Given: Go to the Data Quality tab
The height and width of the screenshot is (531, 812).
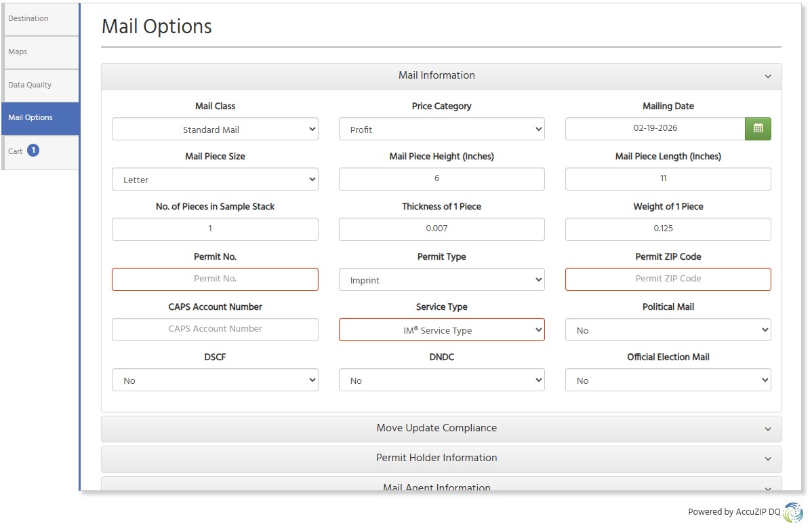Looking at the screenshot, I should [x=40, y=85].
